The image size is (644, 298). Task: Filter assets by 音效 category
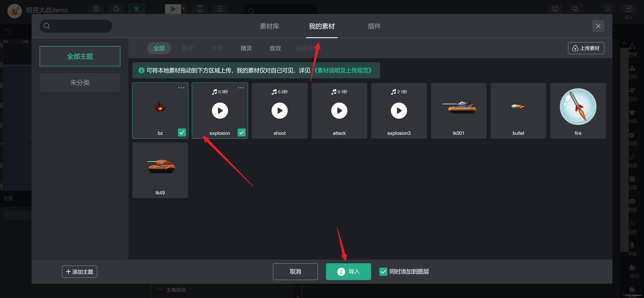[x=275, y=48]
